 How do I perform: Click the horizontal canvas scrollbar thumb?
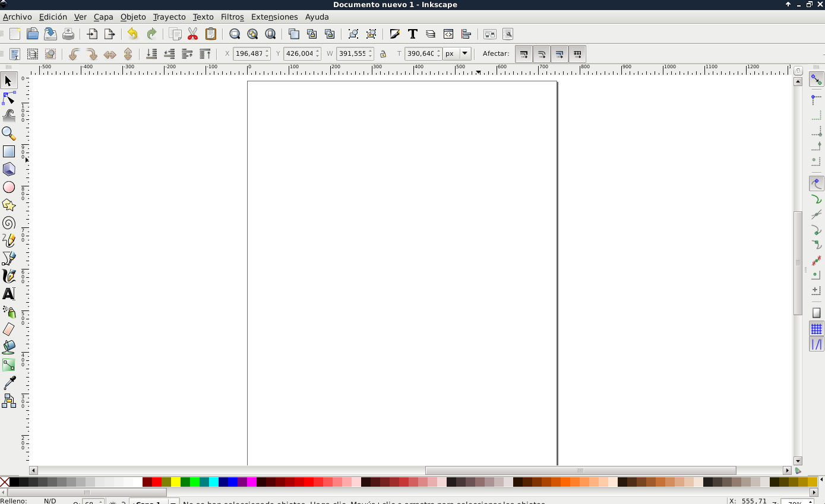pos(580,470)
